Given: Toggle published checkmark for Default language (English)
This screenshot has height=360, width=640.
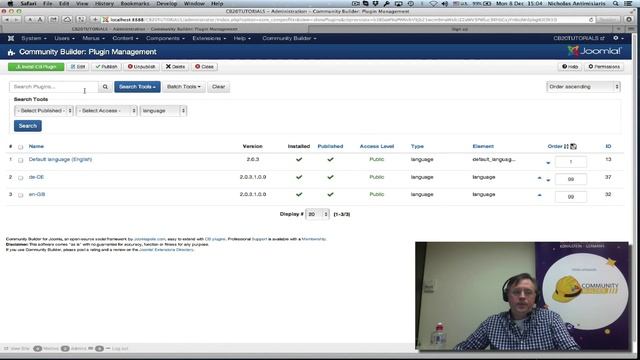Looking at the screenshot, I should [330, 160].
